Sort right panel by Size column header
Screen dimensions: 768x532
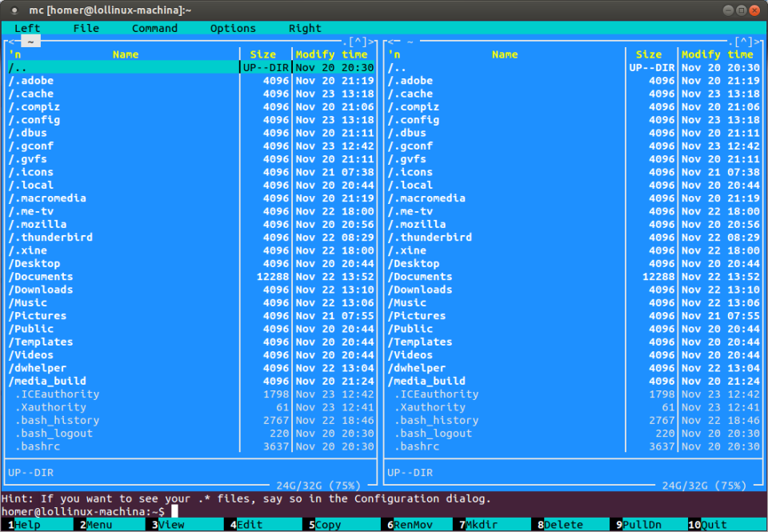(649, 55)
